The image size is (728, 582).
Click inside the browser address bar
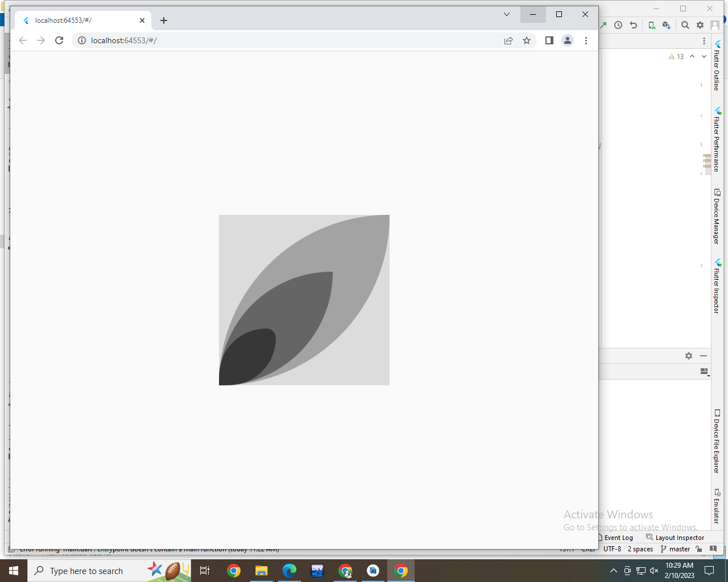coord(227,40)
